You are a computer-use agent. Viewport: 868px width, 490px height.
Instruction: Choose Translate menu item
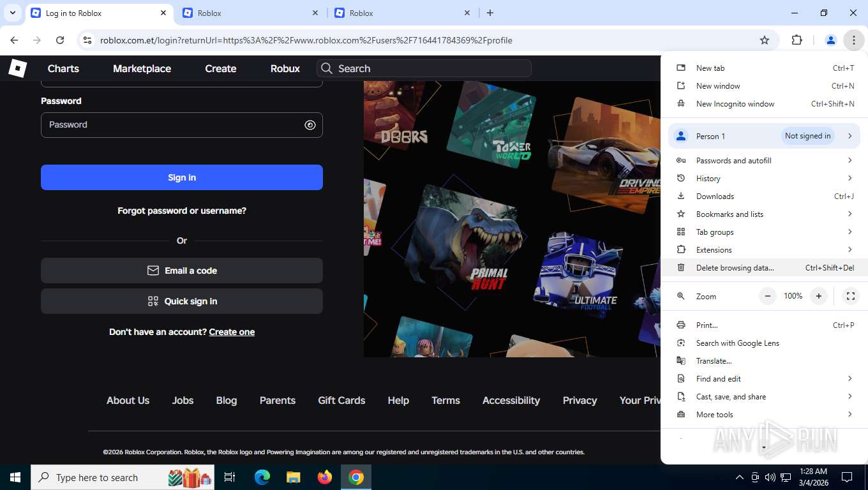pos(765,361)
